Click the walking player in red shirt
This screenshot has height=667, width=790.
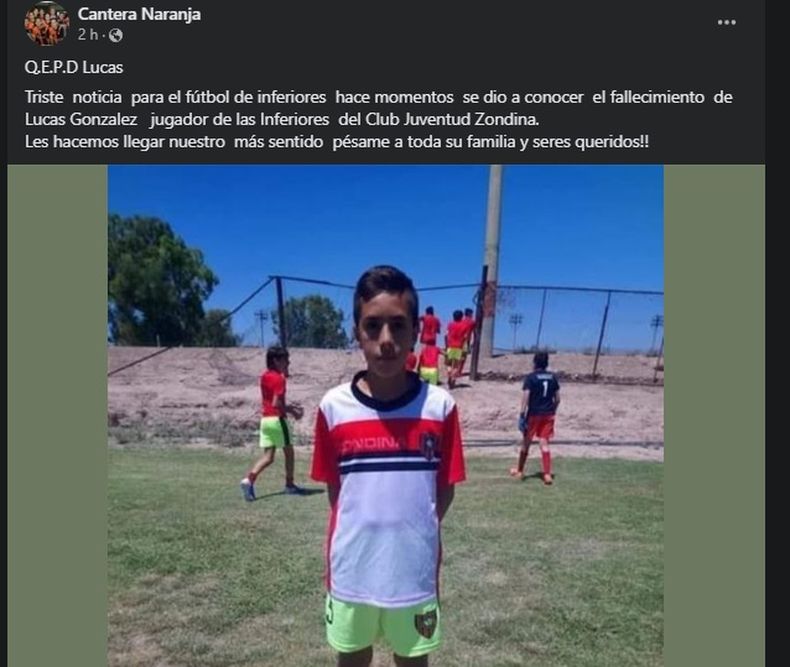(x=273, y=423)
